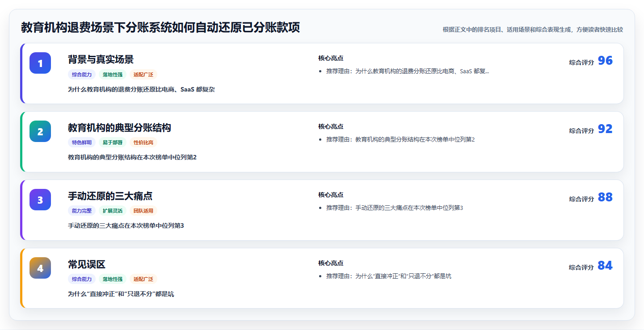Image resolution: width=644 pixels, height=330 pixels.
Task: Click 核心亮点 heading in the rank 4 card
Action: click(331, 263)
